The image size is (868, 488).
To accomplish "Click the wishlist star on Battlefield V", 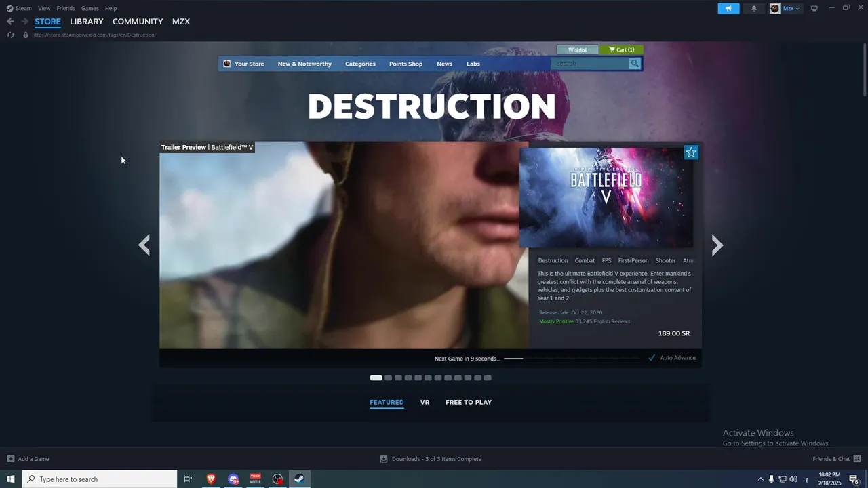I will tap(691, 152).
